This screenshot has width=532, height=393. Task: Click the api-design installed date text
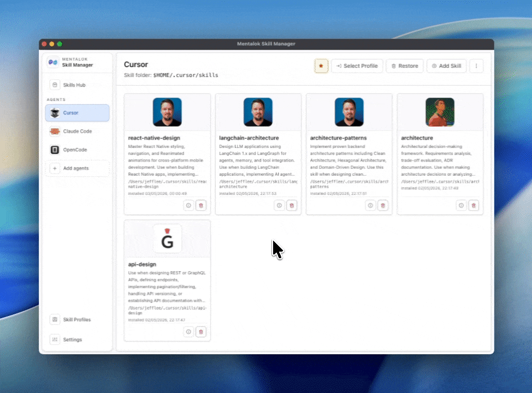[156, 320]
